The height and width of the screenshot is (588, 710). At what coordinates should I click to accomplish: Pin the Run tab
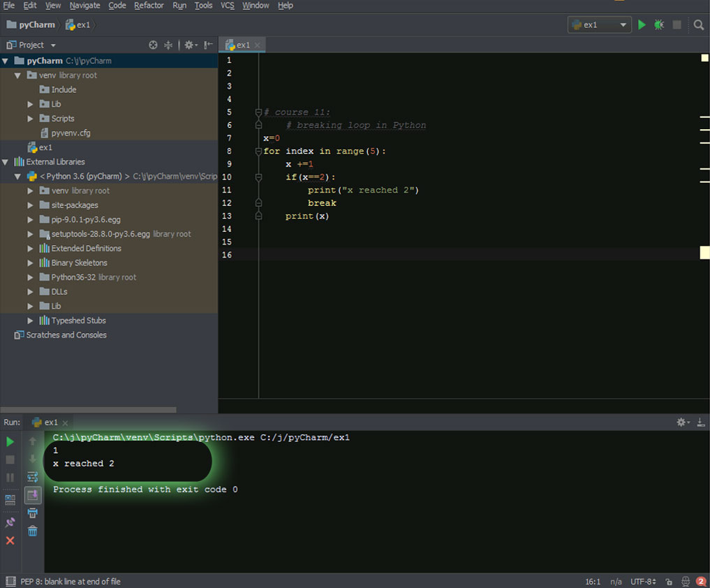[x=10, y=522]
